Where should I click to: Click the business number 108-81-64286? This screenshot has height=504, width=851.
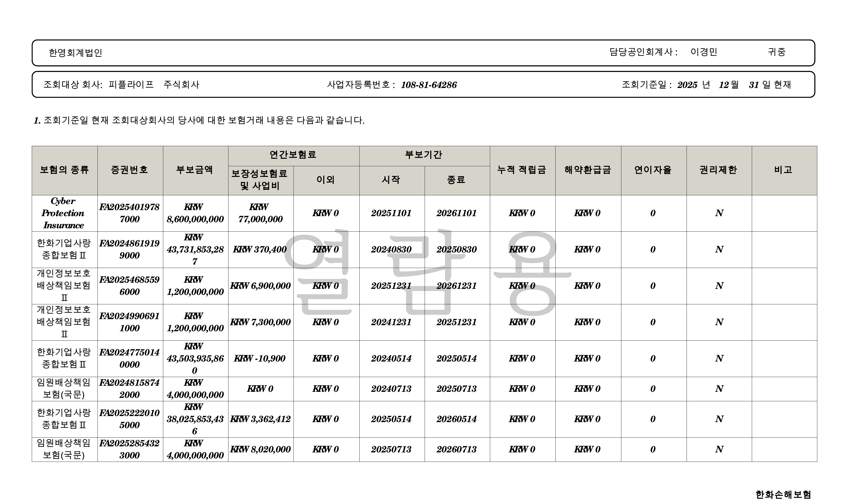pyautogui.click(x=429, y=85)
